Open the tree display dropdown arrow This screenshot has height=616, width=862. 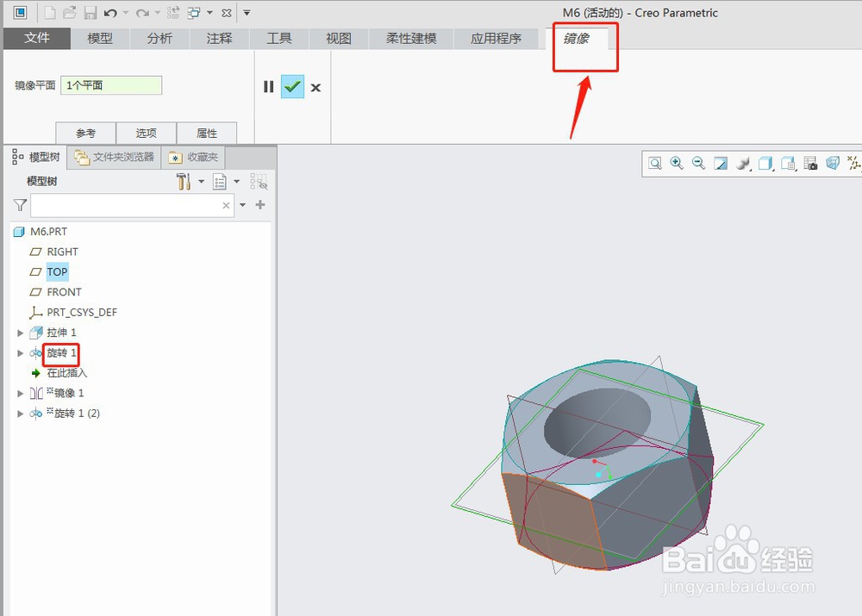[237, 181]
